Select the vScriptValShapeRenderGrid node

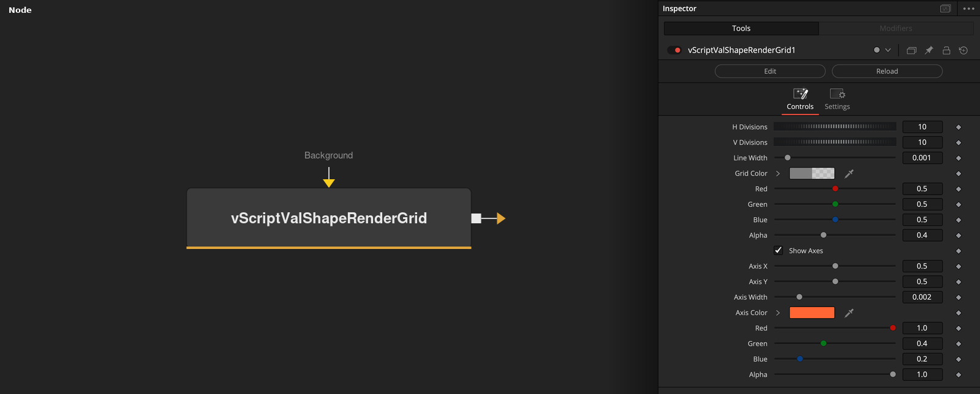pyautogui.click(x=329, y=218)
